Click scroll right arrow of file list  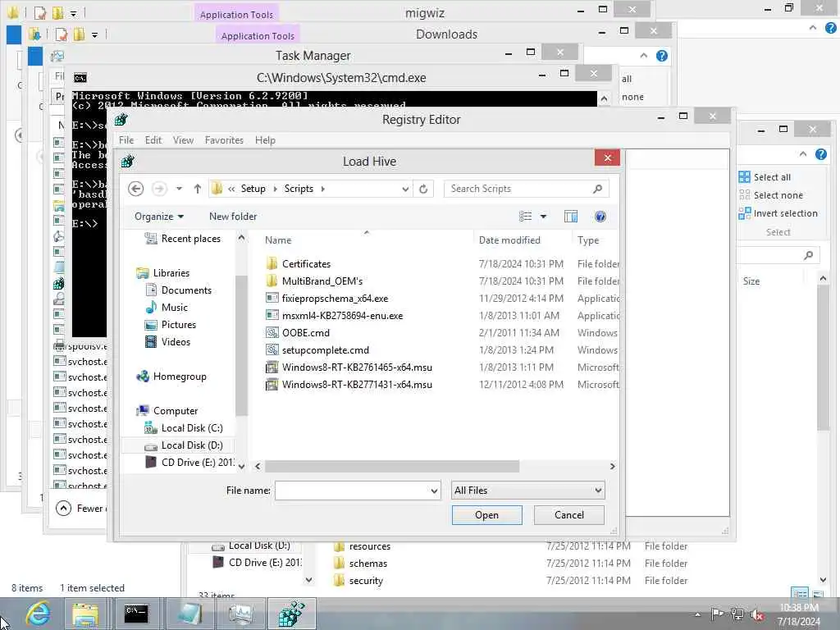(612, 467)
